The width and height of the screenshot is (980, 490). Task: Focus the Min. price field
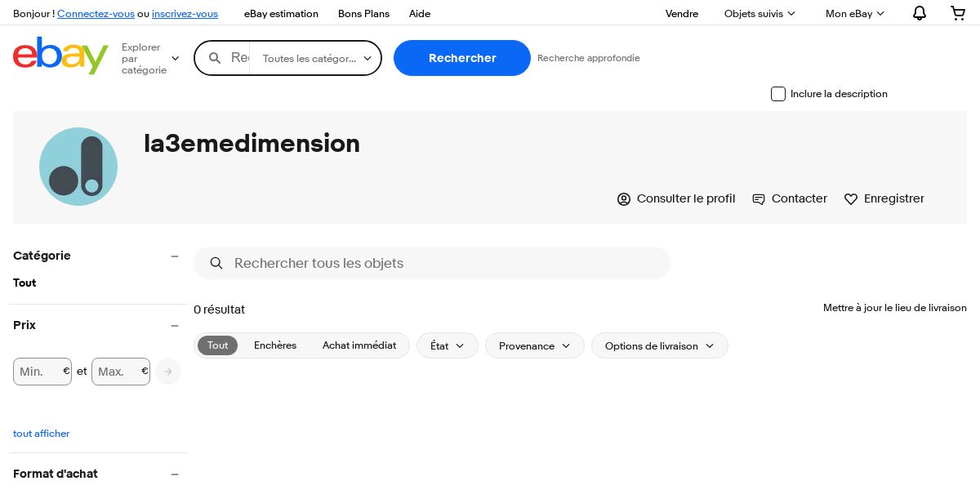(42, 372)
